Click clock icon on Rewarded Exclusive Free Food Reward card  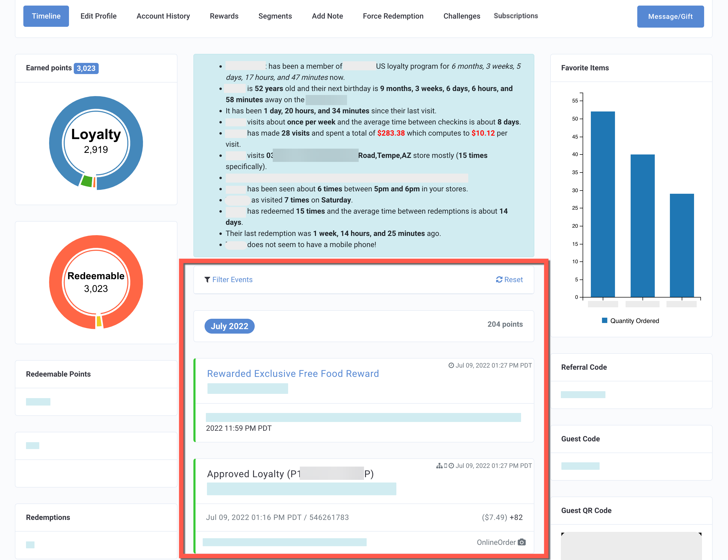pos(451,365)
